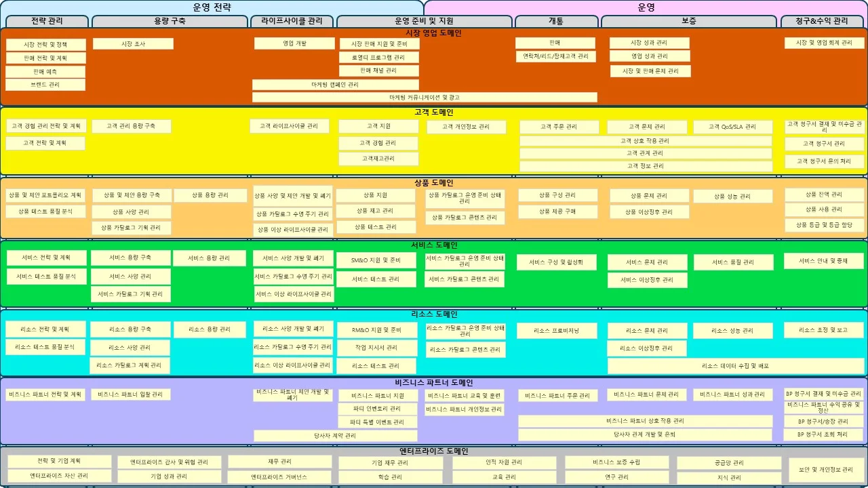Image resolution: width=868 pixels, height=488 pixels.
Task: Select the 리소스 프로비저닝 box
Action: [x=557, y=331]
